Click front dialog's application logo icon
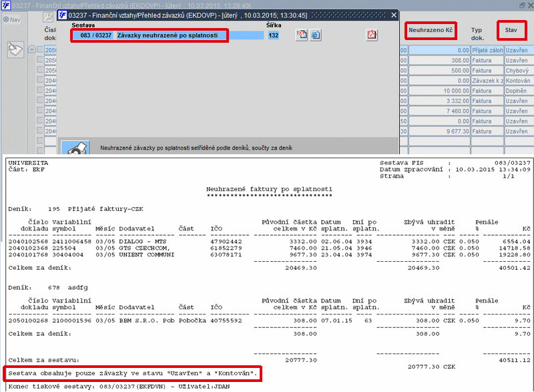Image resolution: width=534 pixels, height=392 pixels. point(62,15)
